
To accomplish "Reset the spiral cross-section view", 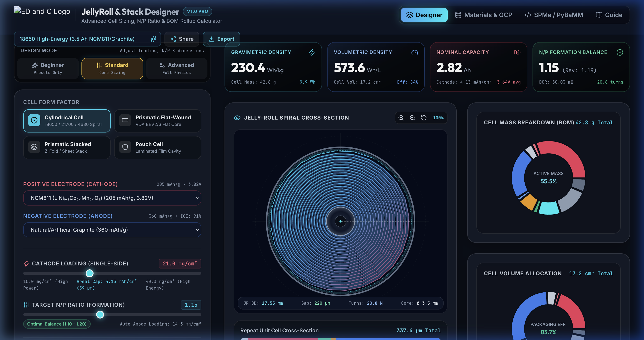I will pyautogui.click(x=424, y=118).
